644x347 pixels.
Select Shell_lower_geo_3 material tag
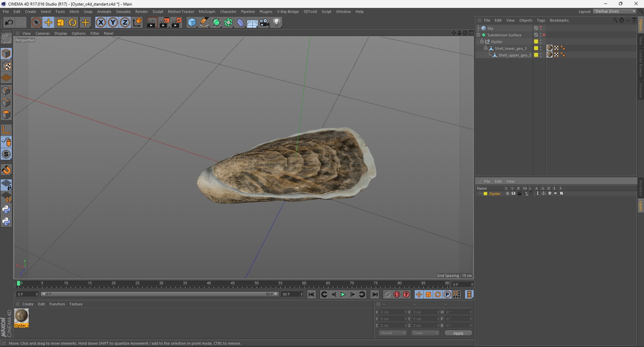click(549, 48)
